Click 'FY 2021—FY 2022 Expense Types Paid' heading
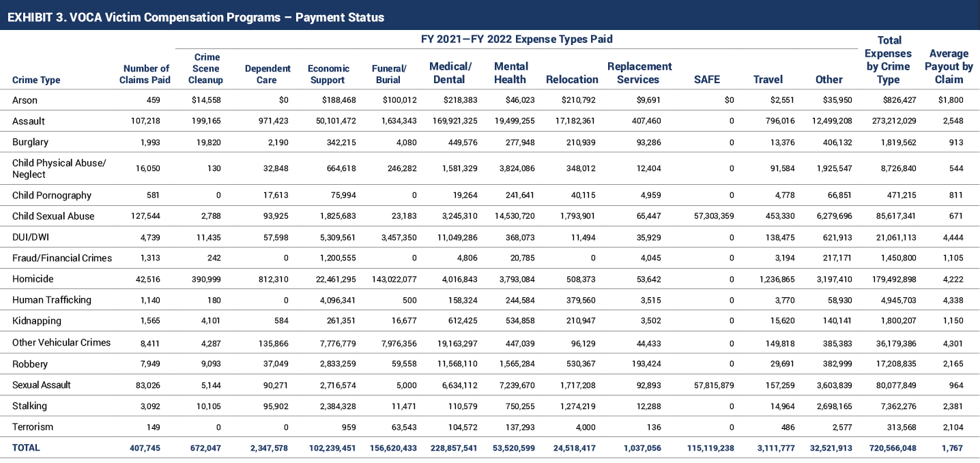Screen dimensions: 980x463 tap(517, 39)
